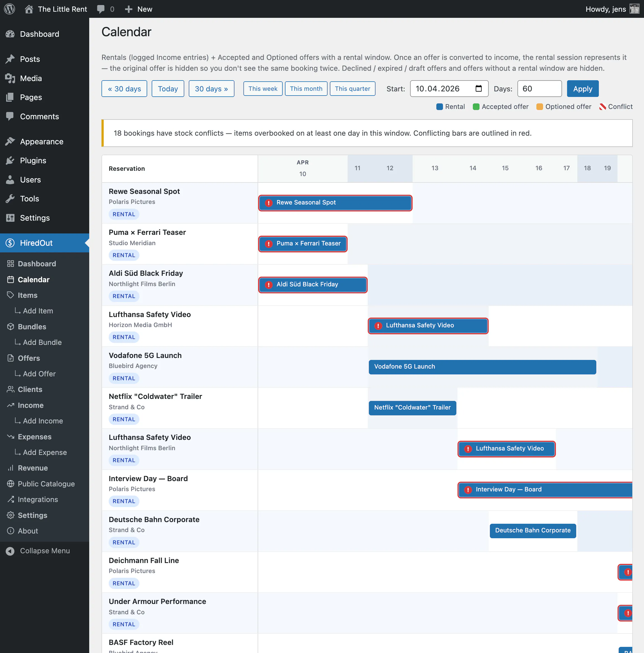Go back with the « 30 days button

(124, 89)
